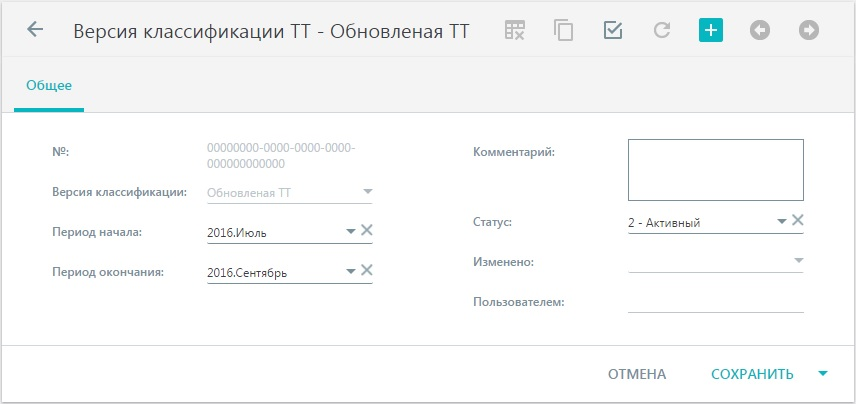This screenshot has height=404, width=856.
Task: Click the 2 - Активный value
Action: [664, 223]
